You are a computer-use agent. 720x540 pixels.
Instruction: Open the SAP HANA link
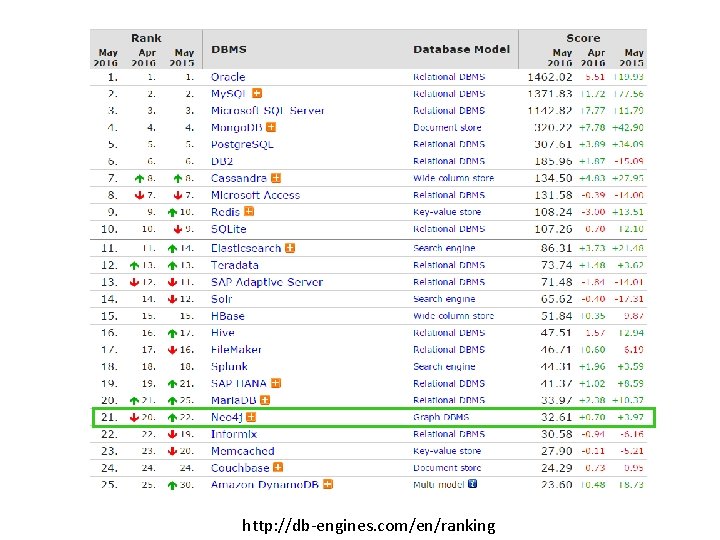[x=239, y=383]
